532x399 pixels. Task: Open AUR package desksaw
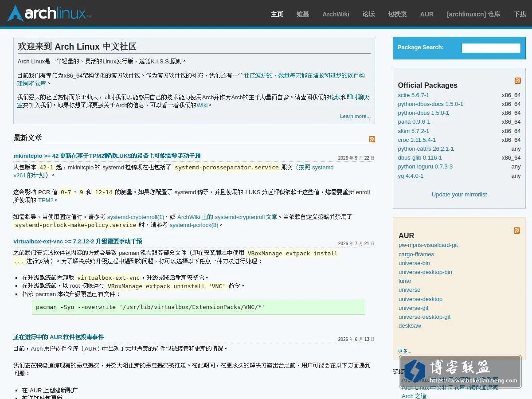click(x=410, y=326)
